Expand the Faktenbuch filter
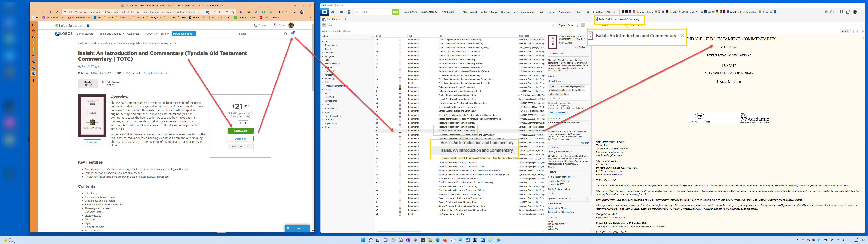The image size is (868, 244). (323, 53)
